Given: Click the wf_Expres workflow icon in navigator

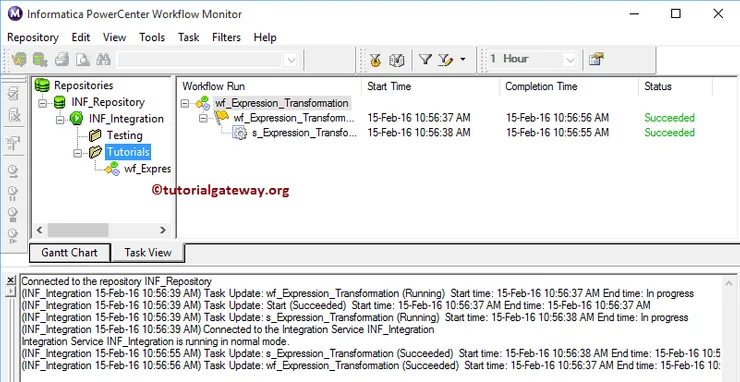Looking at the screenshot, I should (112, 169).
